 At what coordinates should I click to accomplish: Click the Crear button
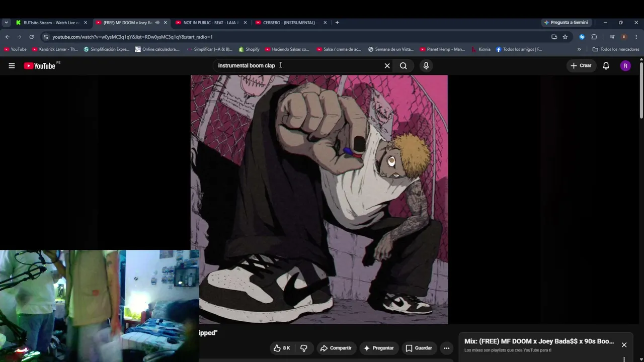(x=581, y=66)
